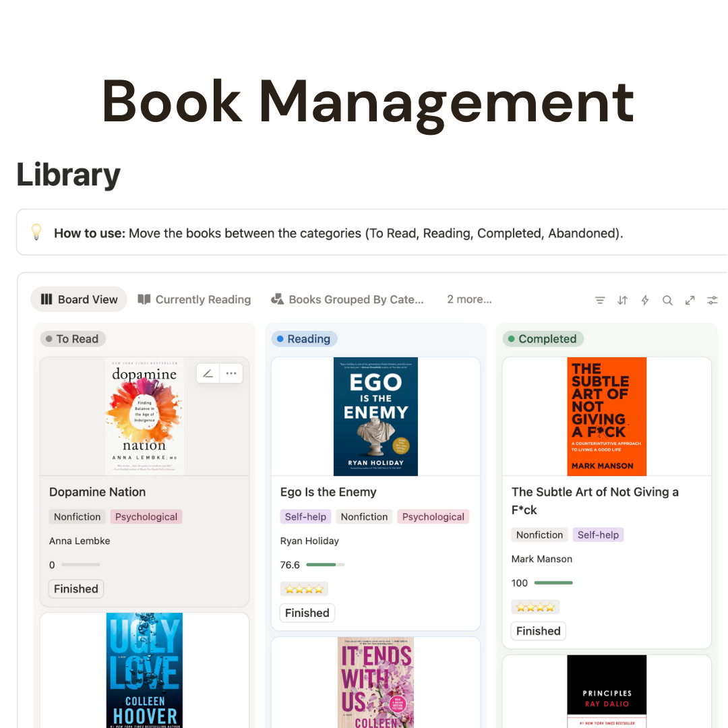
Task: Click Nonfiction tag on Dopamine Nation
Action: pyautogui.click(x=77, y=517)
